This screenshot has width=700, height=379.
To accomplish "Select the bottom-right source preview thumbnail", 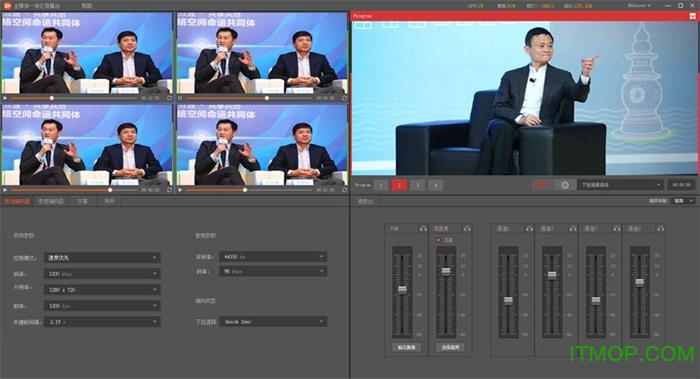I will [x=262, y=145].
